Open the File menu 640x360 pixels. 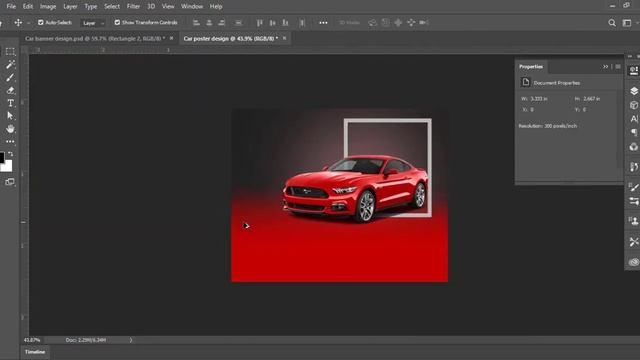click(11, 7)
